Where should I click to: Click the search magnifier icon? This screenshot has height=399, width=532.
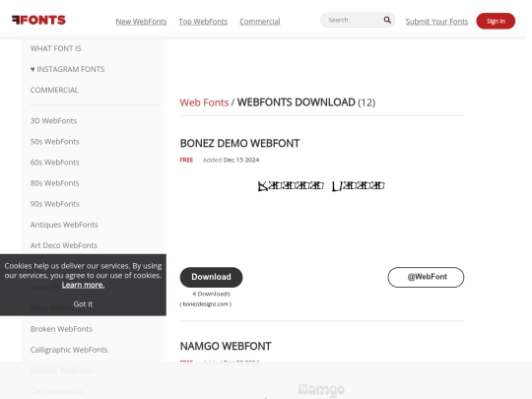pos(387,20)
